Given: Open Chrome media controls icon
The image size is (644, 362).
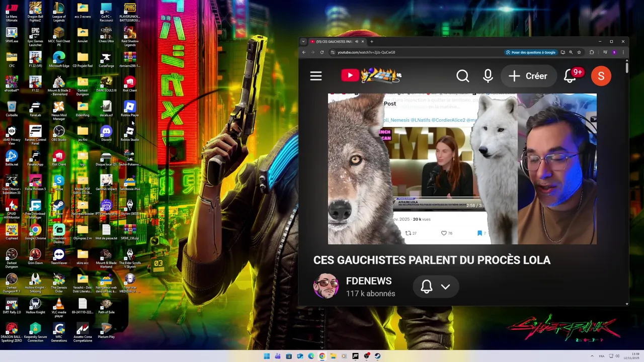Looking at the screenshot, I should click(605, 52).
